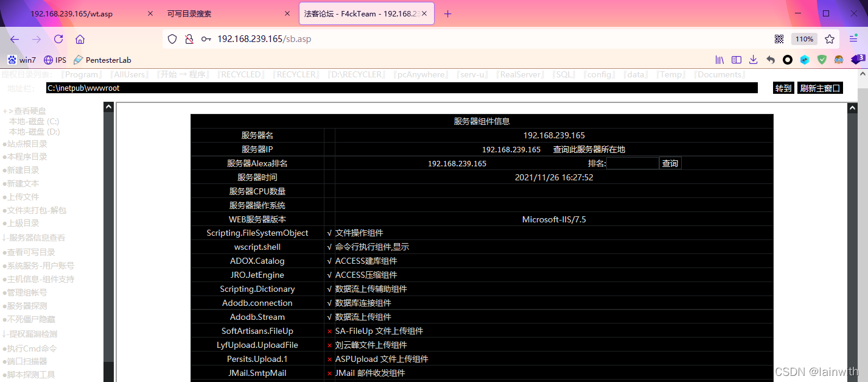Open 管理组帐号
This screenshot has height=382, width=868.
click(25, 292)
